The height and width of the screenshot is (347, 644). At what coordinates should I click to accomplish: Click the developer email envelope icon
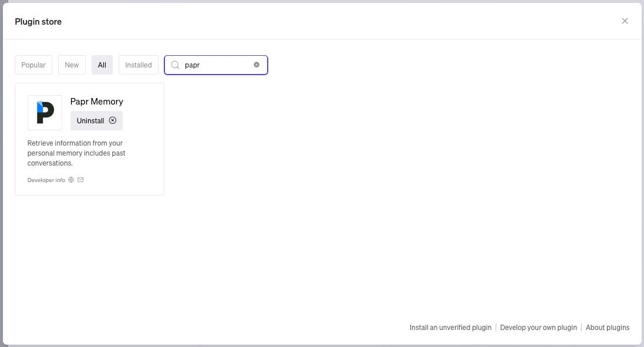[x=80, y=180]
